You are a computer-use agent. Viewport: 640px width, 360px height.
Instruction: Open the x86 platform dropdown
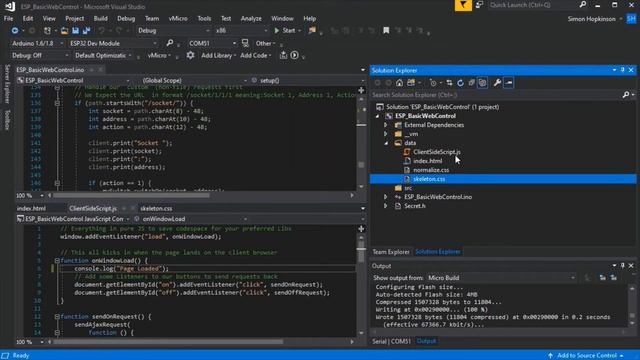[242, 31]
